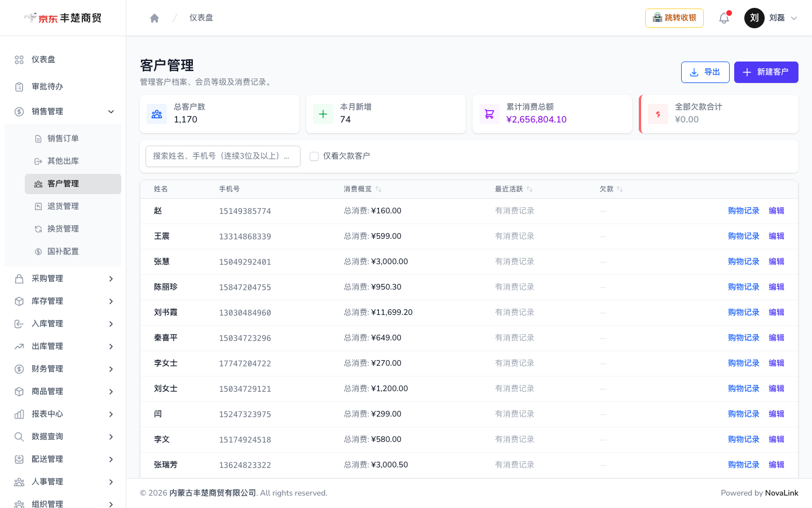Click the 报表中心 chart icon

click(19, 414)
